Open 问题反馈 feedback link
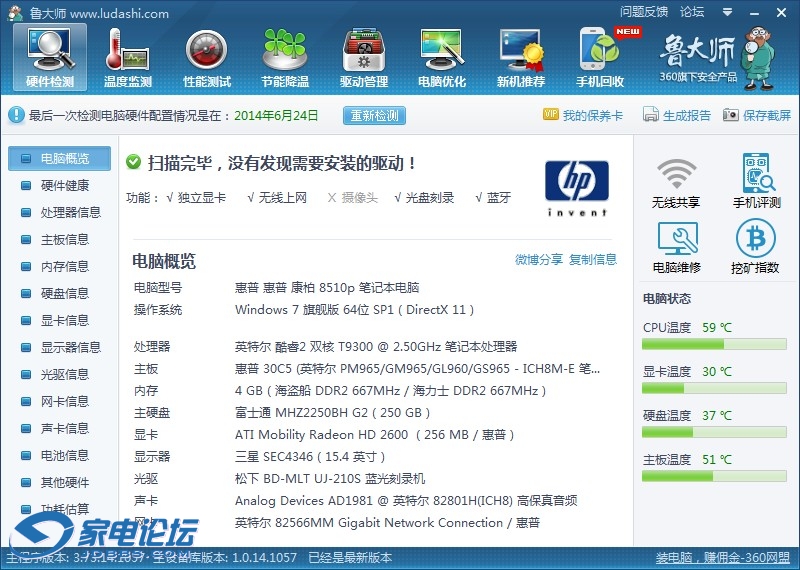Screen dimensions: 800x570 point(644,12)
